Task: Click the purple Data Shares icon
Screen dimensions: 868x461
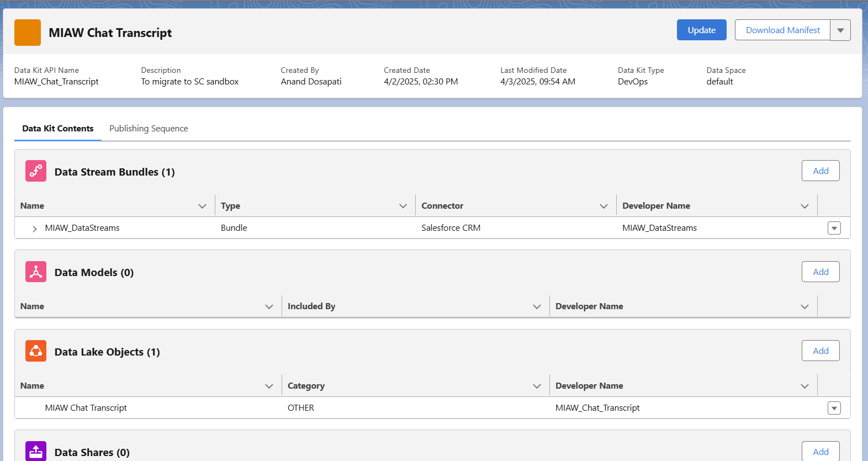Action: 36,451
